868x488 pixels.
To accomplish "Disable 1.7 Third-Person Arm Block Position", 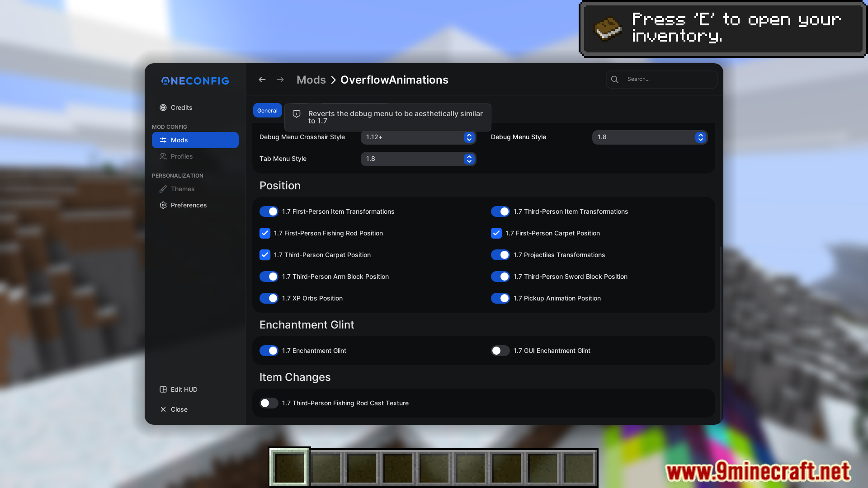I will (x=269, y=277).
